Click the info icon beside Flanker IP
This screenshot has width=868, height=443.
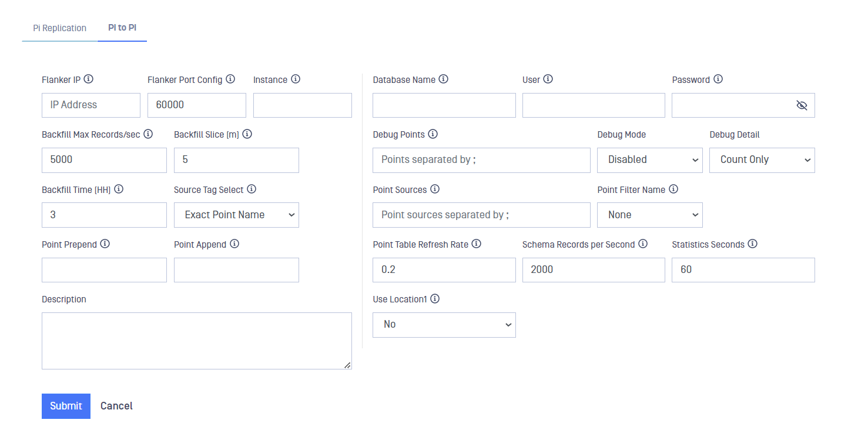(x=89, y=79)
